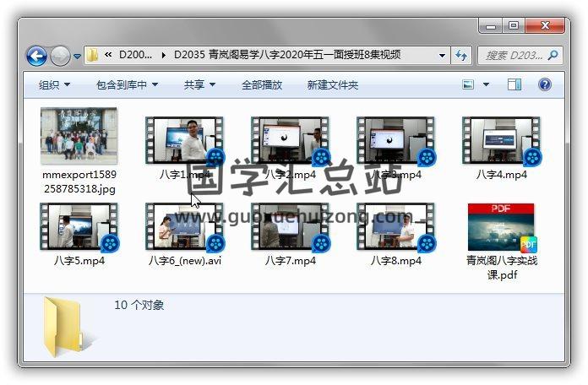Expand the address bar history dropdown
The image size is (588, 385).
click(443, 56)
